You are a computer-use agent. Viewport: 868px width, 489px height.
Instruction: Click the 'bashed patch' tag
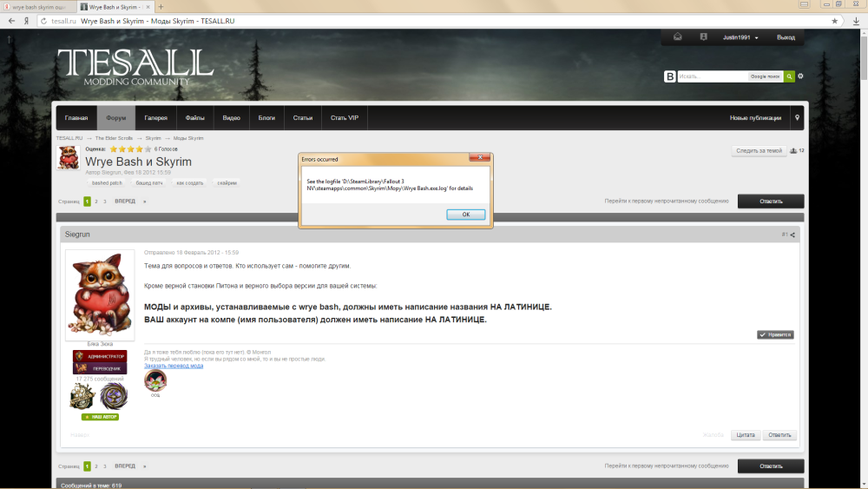click(107, 182)
